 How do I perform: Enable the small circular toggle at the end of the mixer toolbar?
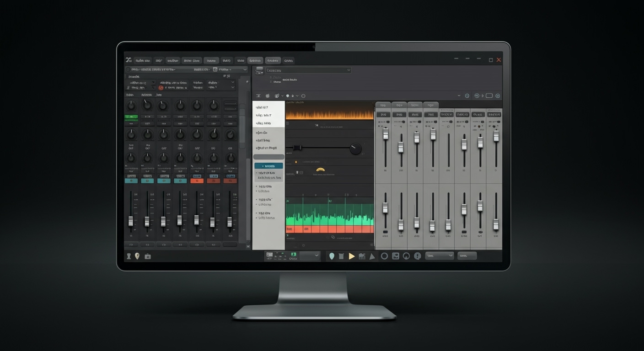(x=497, y=96)
